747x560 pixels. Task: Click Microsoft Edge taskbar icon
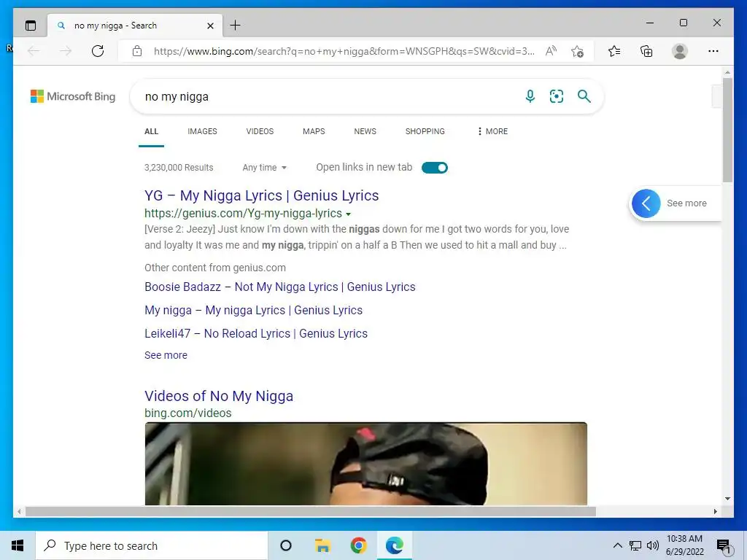point(395,545)
